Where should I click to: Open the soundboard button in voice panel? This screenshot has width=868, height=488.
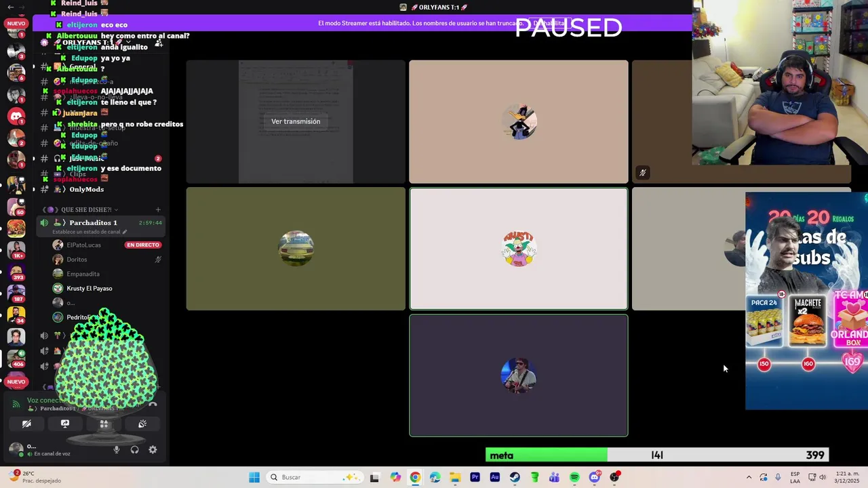tap(142, 424)
